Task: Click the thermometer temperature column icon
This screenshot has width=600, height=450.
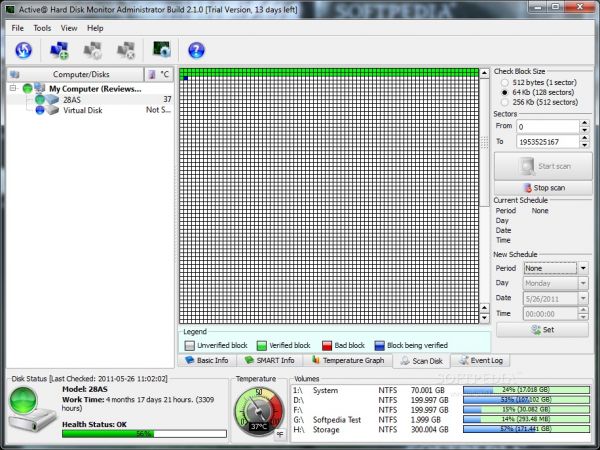Action: coord(152,74)
